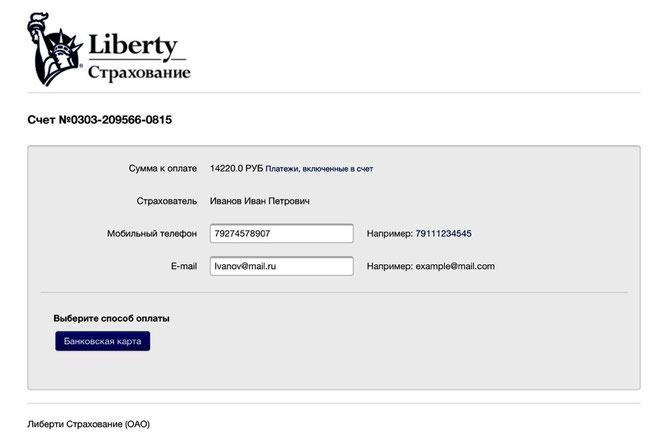Open the Платежи, включенные в счет link
Screen dimensions: 668x436
319,169
